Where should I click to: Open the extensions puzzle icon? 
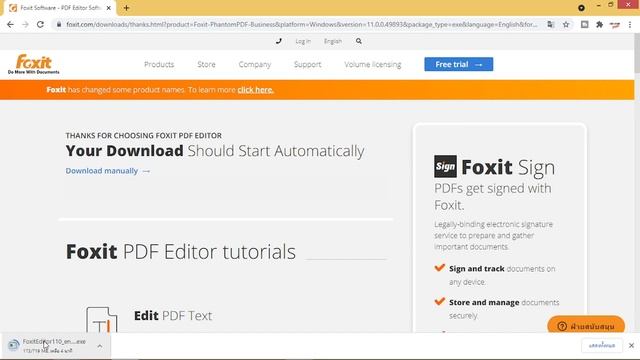coord(599,24)
